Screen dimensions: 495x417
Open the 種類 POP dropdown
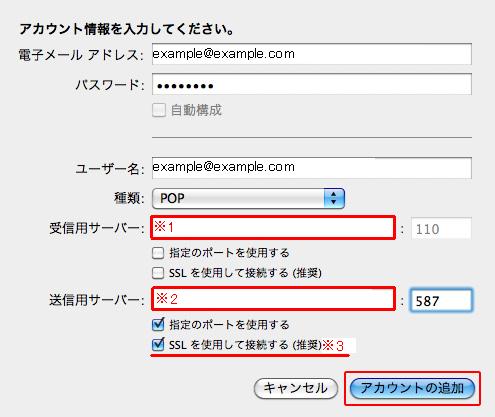coord(248,198)
